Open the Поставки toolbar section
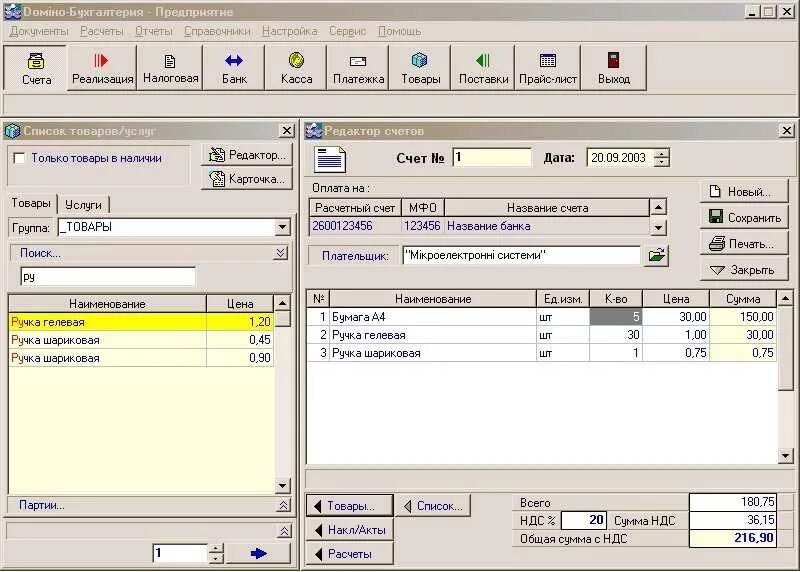The width and height of the screenshot is (800, 572). 483,68
